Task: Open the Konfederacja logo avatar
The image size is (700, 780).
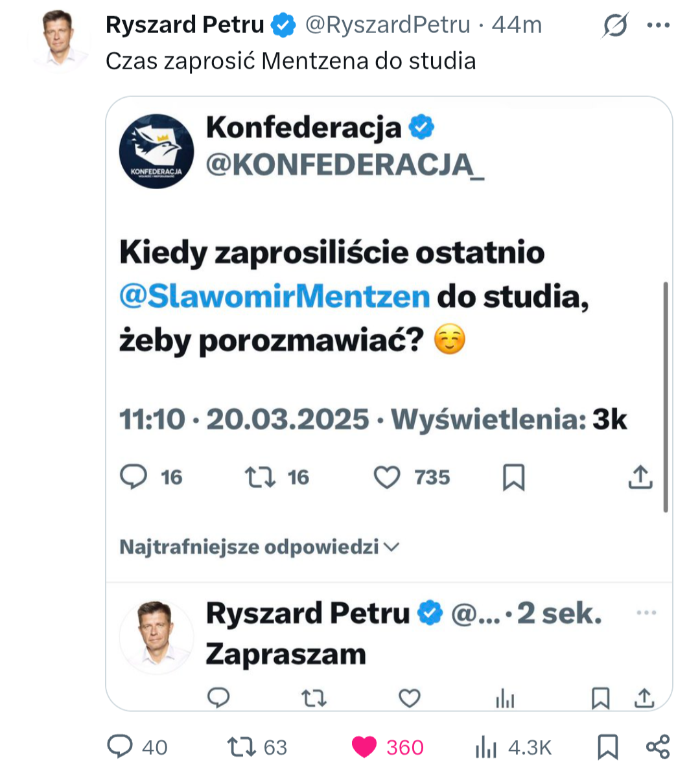Action: pos(156,152)
